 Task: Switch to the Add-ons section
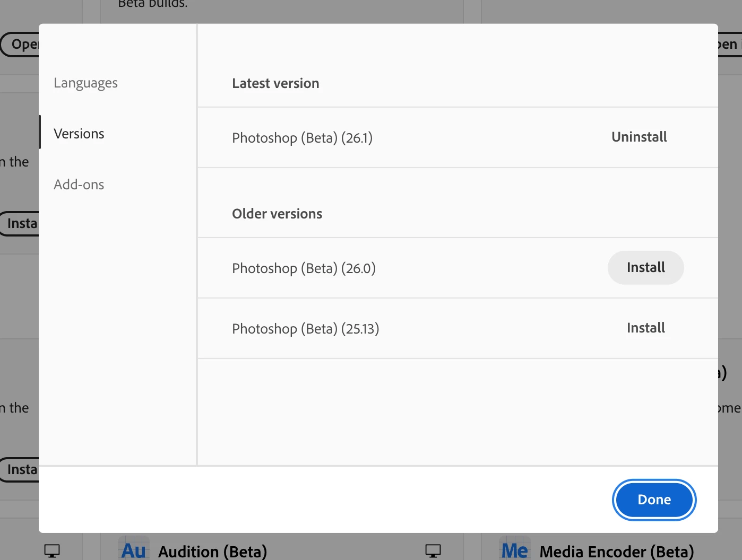(79, 185)
